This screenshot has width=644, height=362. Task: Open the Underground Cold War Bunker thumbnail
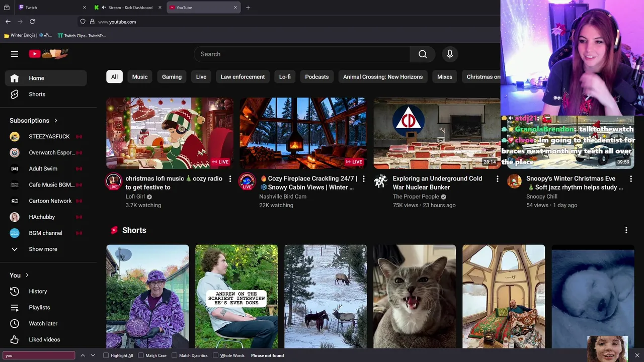coord(437,133)
